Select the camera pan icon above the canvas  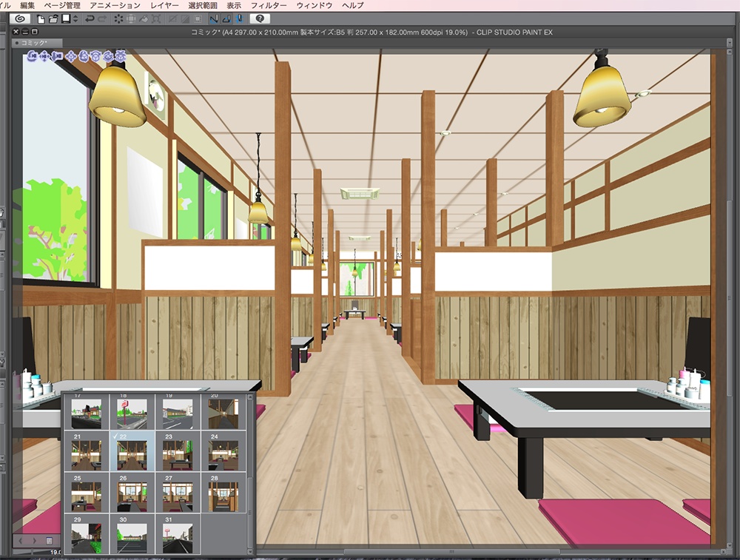[x=44, y=56]
